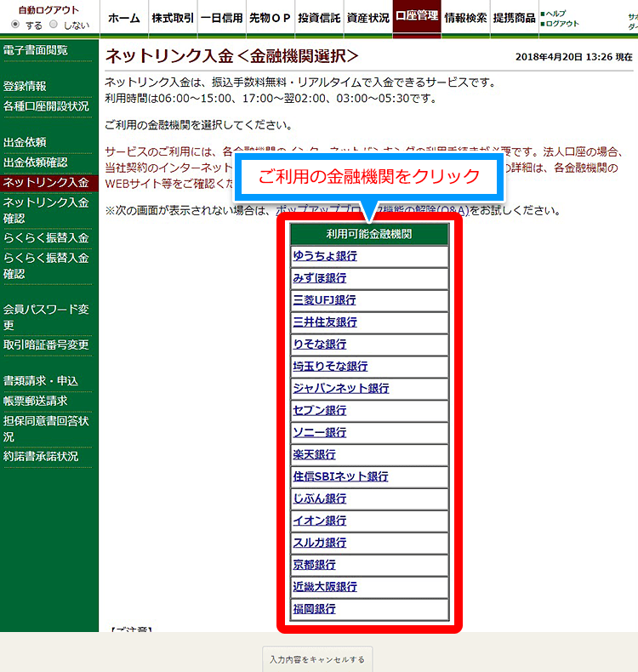The image size is (638, 672).
Task: Choose りそな銀行 link
Action: tap(320, 345)
